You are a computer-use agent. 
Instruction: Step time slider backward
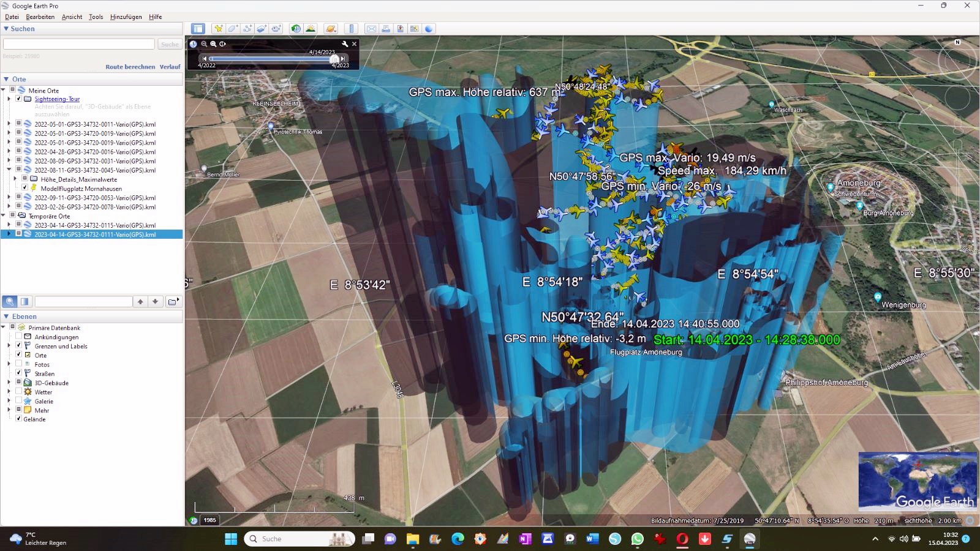tap(204, 59)
